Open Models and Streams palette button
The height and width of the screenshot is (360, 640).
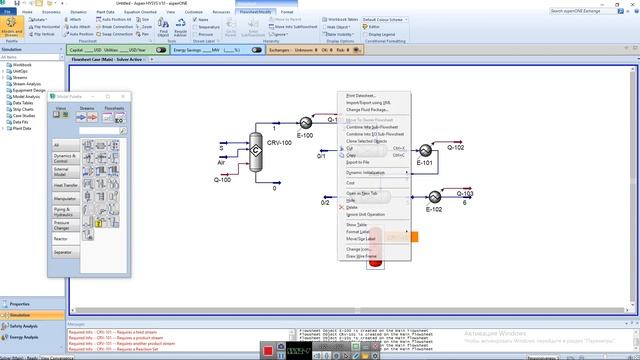pyautogui.click(x=11, y=27)
